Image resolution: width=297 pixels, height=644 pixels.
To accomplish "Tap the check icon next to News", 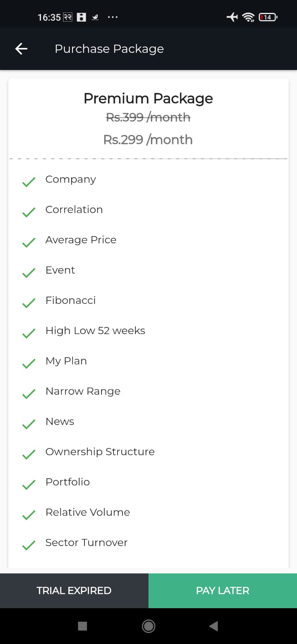I will [x=29, y=424].
